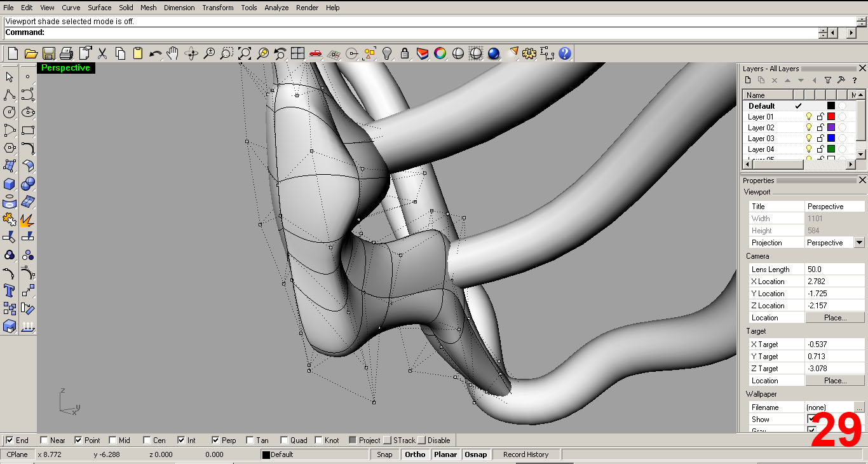Enable the Cen osnap checkbox
The image size is (868, 464).
[x=147, y=440]
